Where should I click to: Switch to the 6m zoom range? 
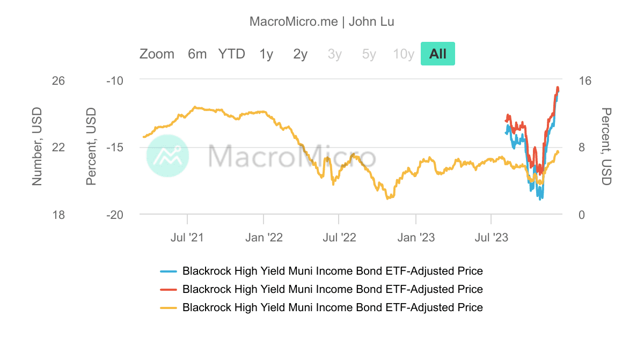coord(197,54)
